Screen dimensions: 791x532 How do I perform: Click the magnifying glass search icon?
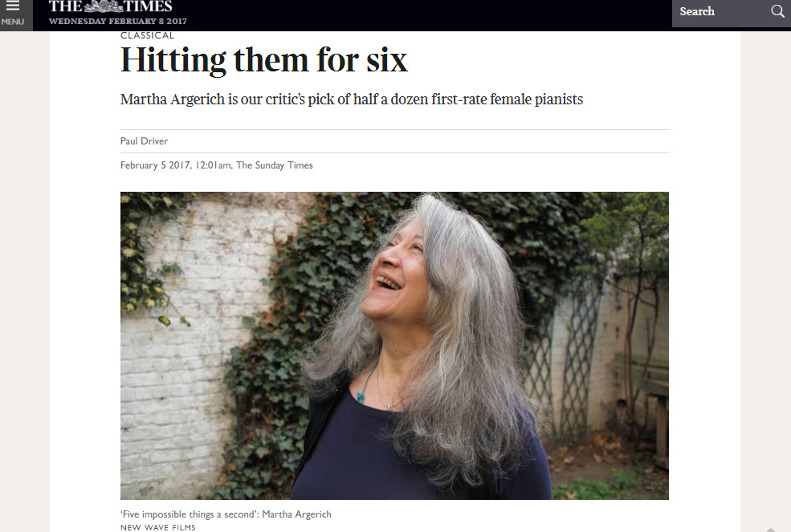[x=778, y=11]
